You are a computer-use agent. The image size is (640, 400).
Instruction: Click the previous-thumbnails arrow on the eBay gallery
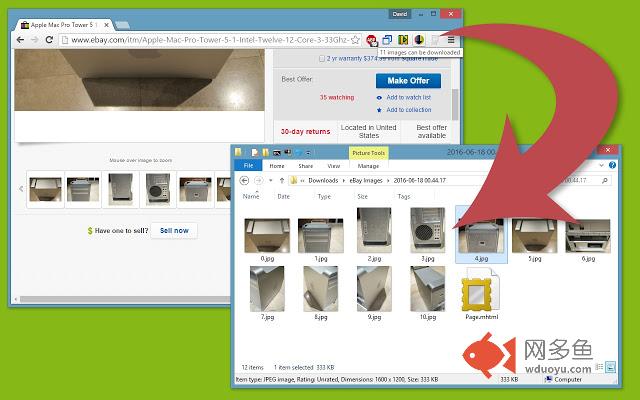tap(21, 189)
